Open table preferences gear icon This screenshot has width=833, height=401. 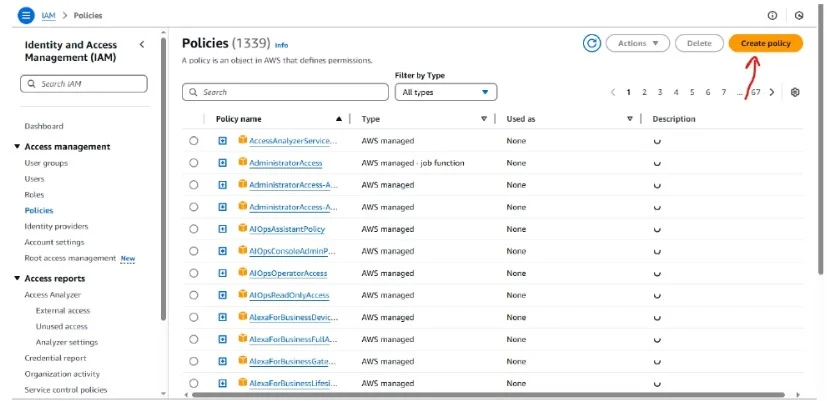tap(795, 92)
